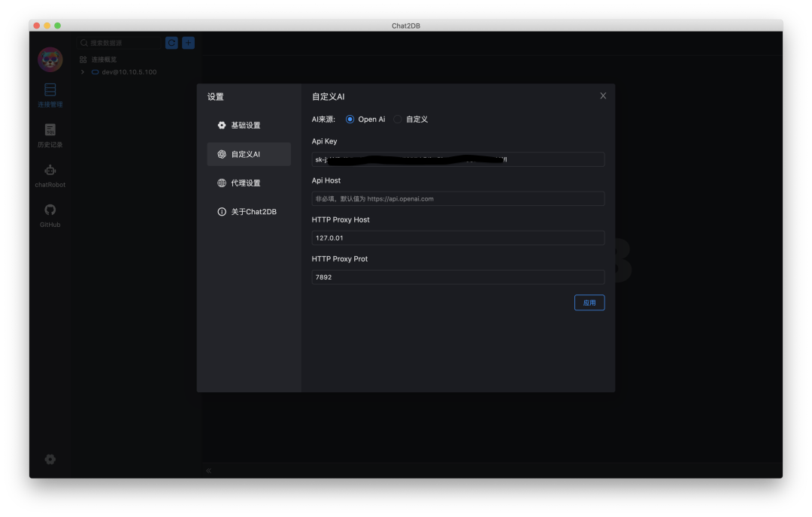Select the Open Ai radio option
812x517 pixels.
click(350, 119)
